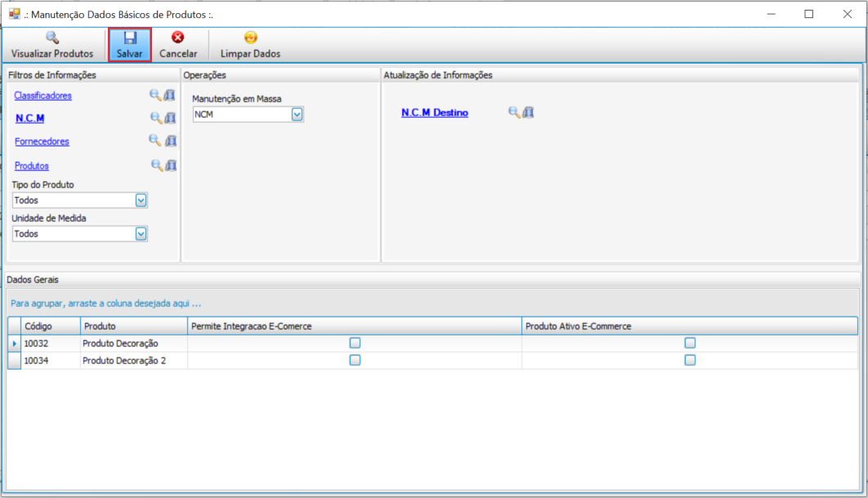Check Produto Ativo E-Commerce for 10032
The height and width of the screenshot is (498, 868).
coord(690,343)
